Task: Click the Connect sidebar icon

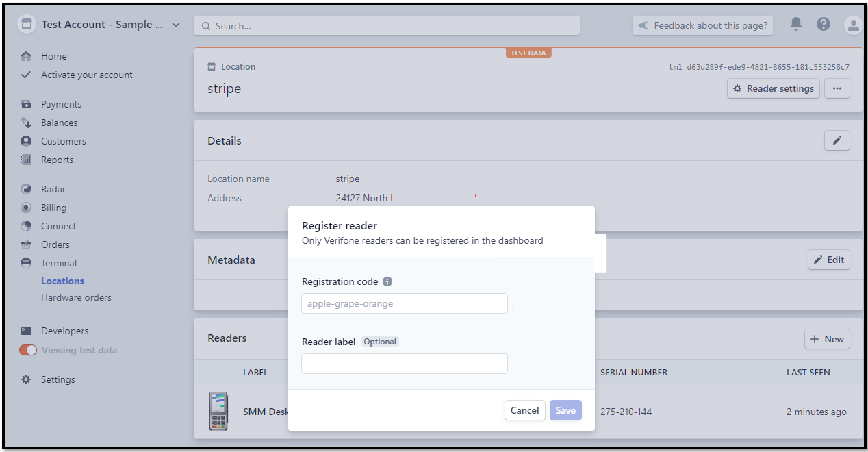Action: (26, 226)
